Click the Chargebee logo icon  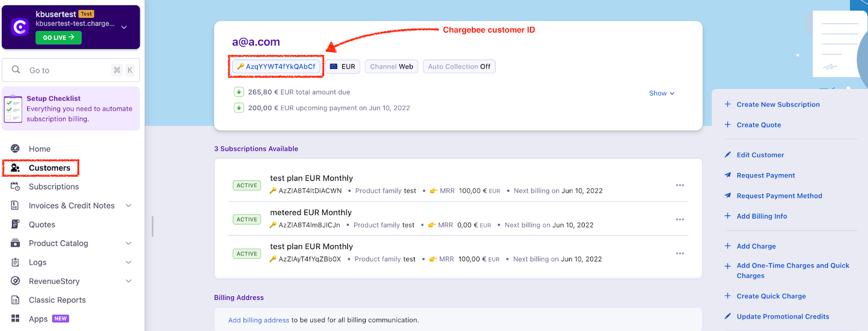coord(20,27)
